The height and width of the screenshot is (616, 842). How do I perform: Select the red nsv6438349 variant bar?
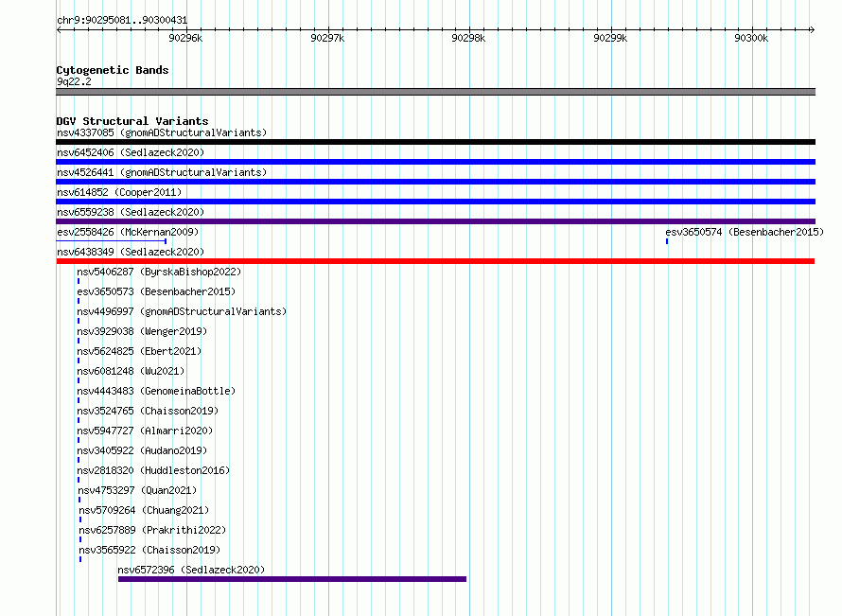435,261
